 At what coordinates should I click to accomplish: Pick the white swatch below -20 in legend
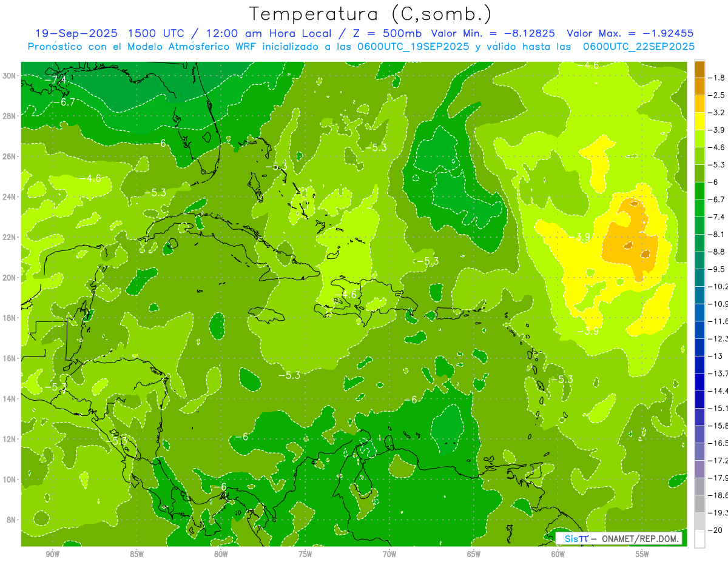click(x=699, y=539)
